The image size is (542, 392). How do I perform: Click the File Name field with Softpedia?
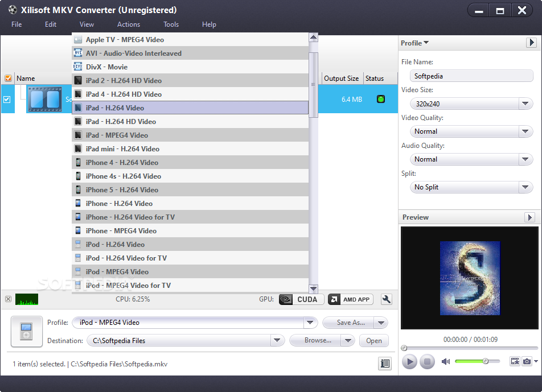[x=471, y=76]
